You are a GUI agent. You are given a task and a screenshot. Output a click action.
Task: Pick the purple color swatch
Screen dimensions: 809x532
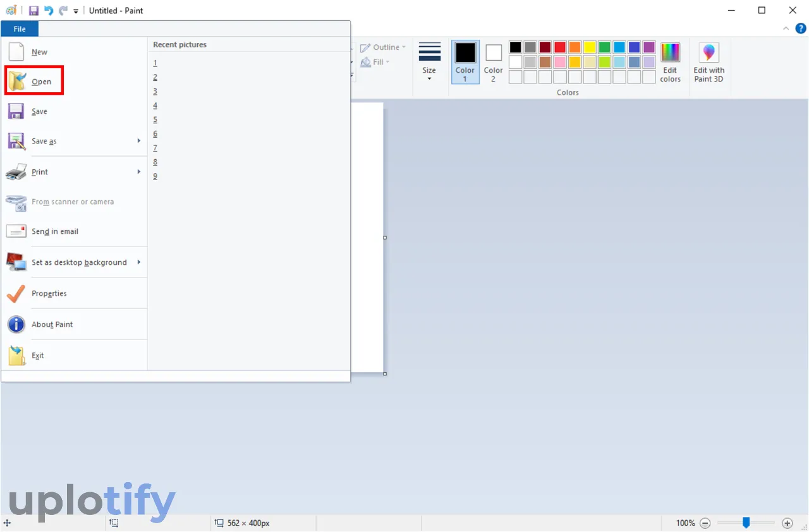coord(649,47)
